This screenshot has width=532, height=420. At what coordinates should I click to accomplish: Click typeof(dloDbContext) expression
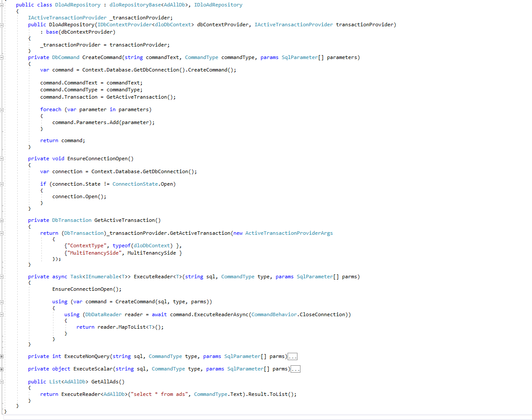tap(143, 246)
